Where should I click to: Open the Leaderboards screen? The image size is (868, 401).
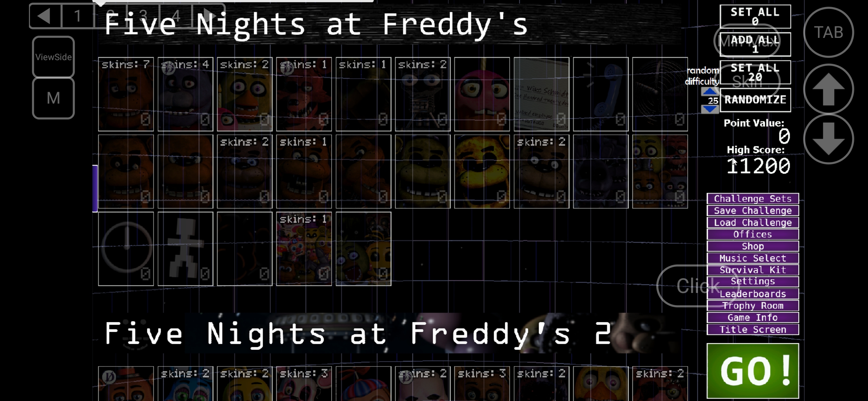tap(753, 294)
